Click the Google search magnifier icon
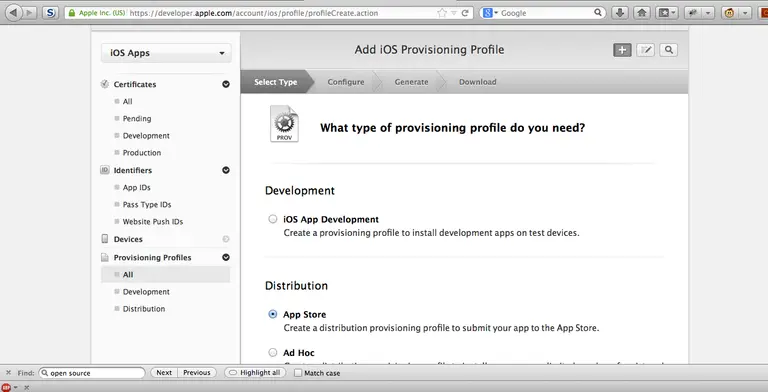 click(x=598, y=13)
